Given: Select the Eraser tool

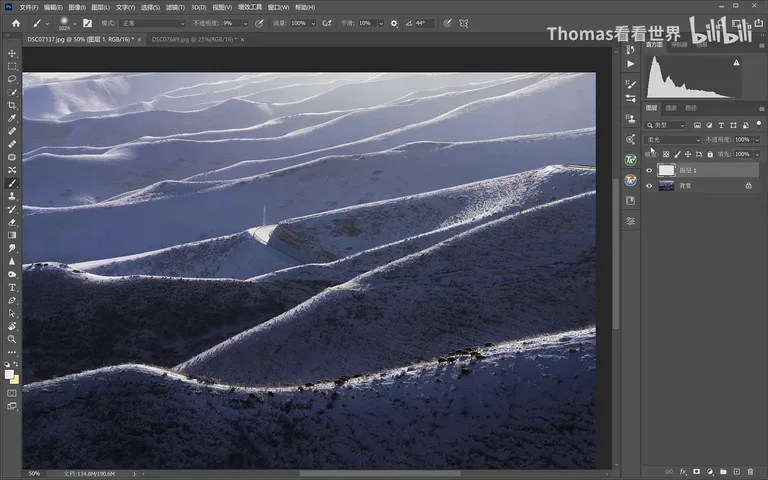Looking at the screenshot, I should coord(12,222).
